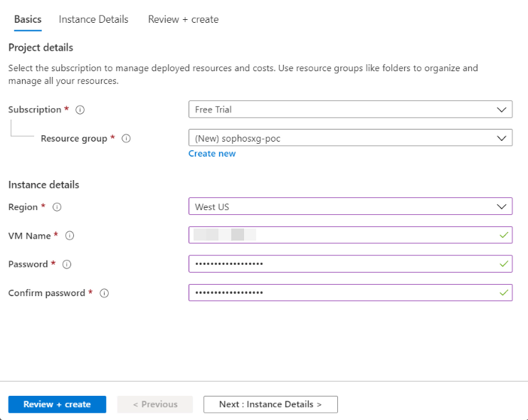This screenshot has height=420, width=528.
Task: Open the Region dropdown set to West US
Action: (x=350, y=206)
